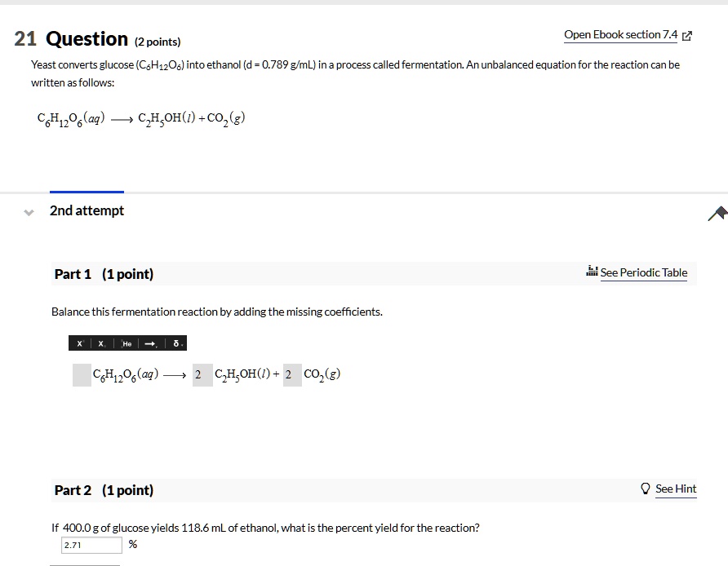Click the Part 2 section header
The height and width of the screenshot is (566, 728).
point(374,490)
